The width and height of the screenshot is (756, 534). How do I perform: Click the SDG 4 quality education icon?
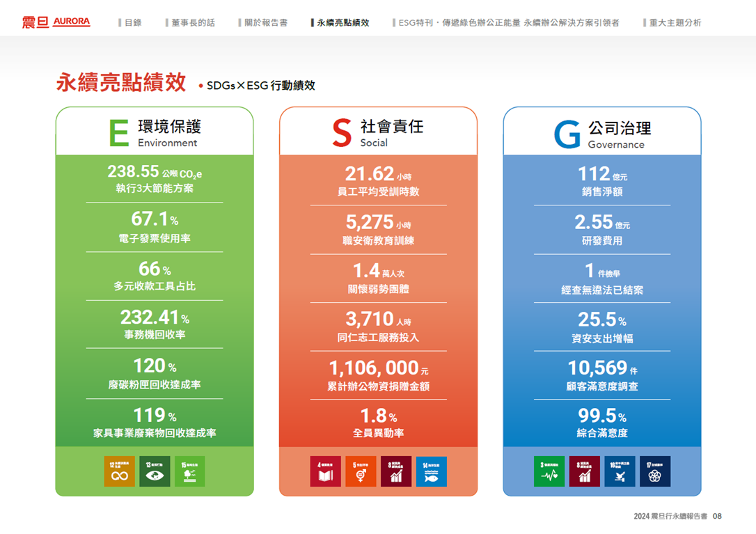pos(326,471)
